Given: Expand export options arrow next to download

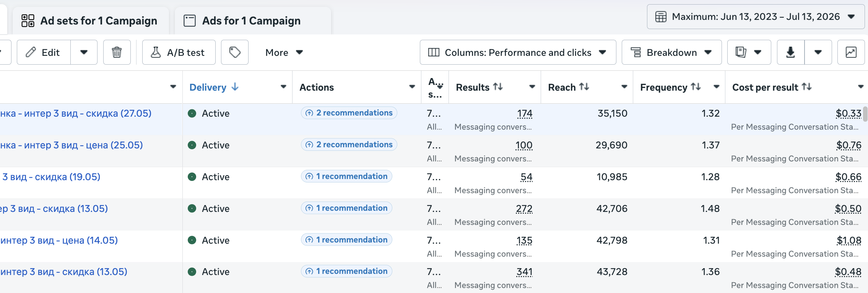Looking at the screenshot, I should [x=818, y=52].
